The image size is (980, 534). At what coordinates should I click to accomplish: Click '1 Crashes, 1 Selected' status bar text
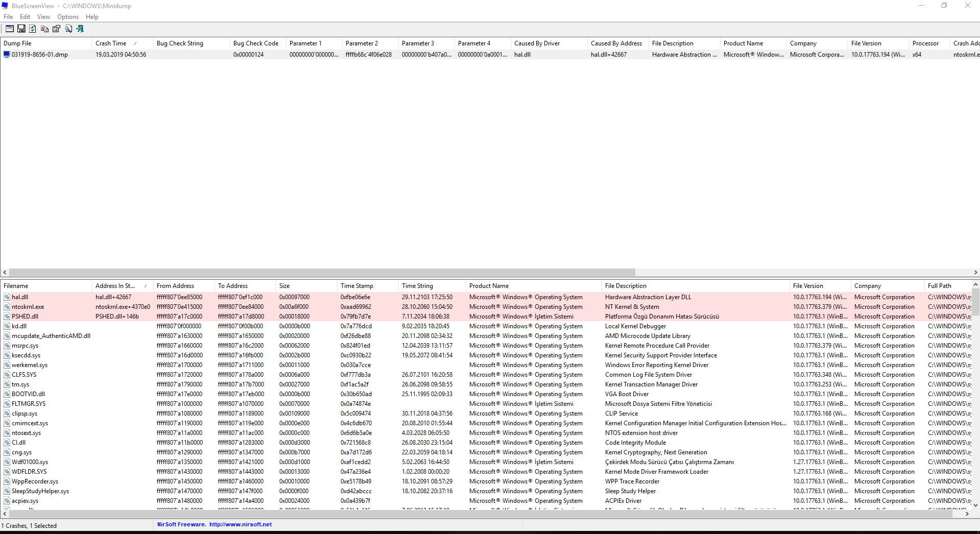(29, 525)
